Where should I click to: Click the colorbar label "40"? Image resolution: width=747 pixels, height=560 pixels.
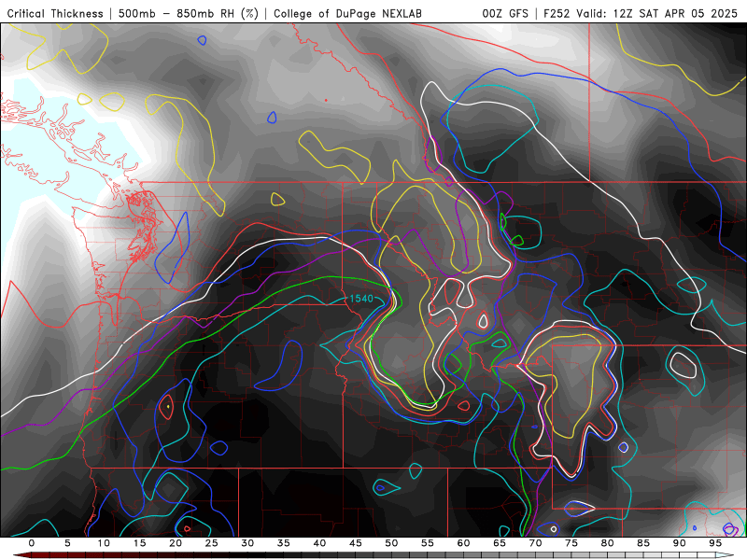pos(319,543)
